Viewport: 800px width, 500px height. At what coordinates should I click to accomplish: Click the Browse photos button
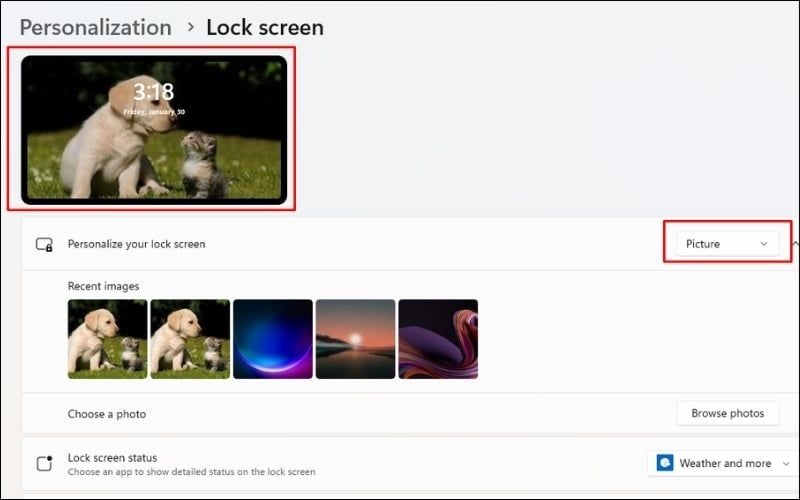727,413
